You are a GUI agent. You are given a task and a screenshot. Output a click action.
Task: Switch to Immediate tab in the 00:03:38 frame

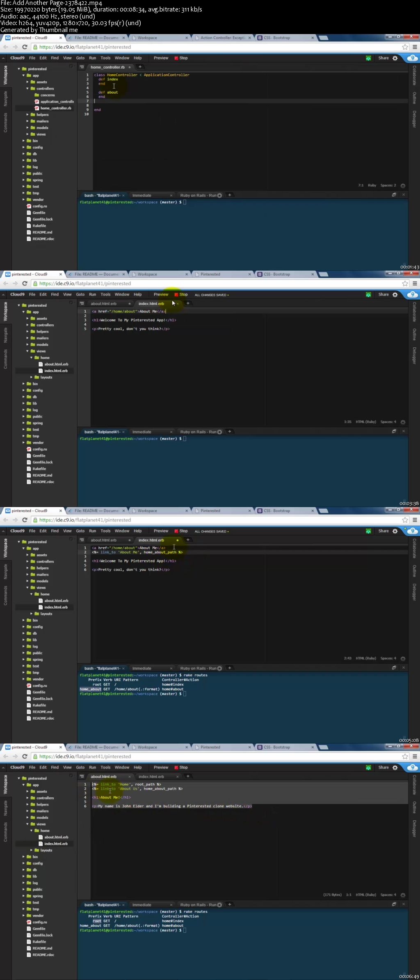(142, 432)
